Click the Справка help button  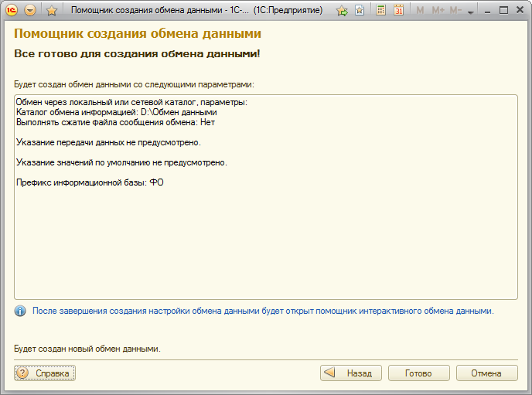44,373
